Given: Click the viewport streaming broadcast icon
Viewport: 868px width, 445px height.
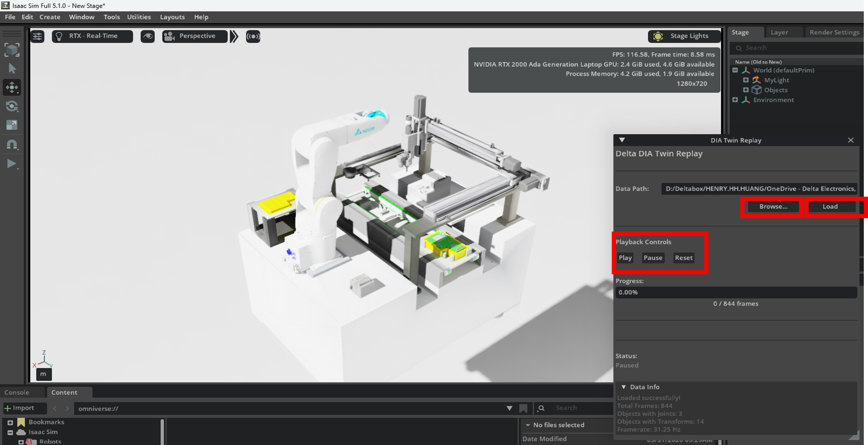Looking at the screenshot, I should tap(253, 36).
